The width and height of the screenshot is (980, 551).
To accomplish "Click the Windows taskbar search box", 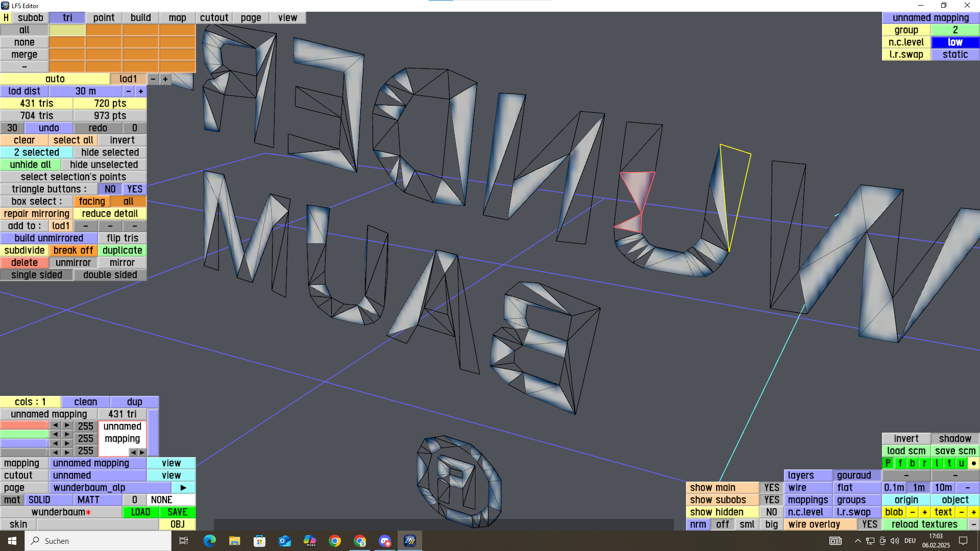I will [x=98, y=541].
